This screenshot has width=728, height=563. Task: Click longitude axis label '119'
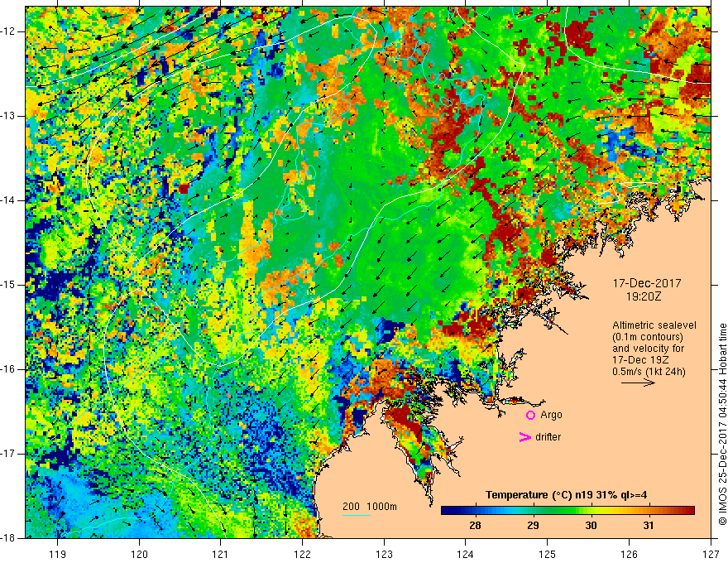pyautogui.click(x=58, y=554)
